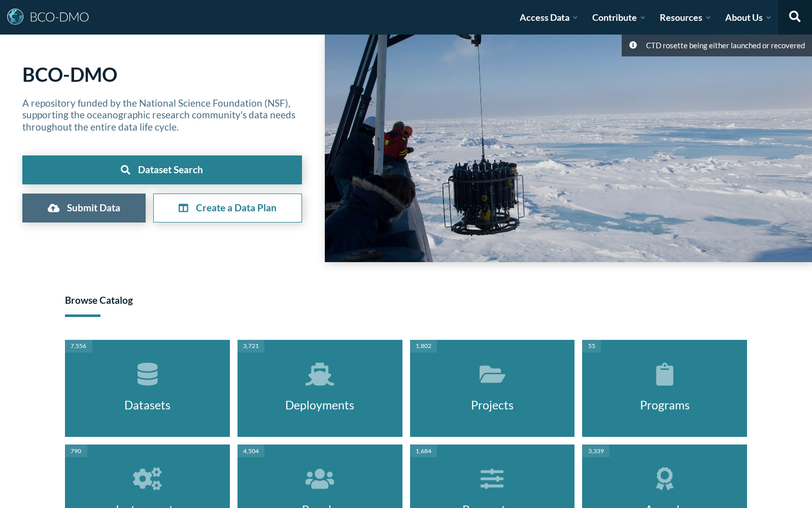Image resolution: width=812 pixels, height=508 pixels.
Task: Click the sliders icon on 1,684 tile
Action: pyautogui.click(x=492, y=479)
